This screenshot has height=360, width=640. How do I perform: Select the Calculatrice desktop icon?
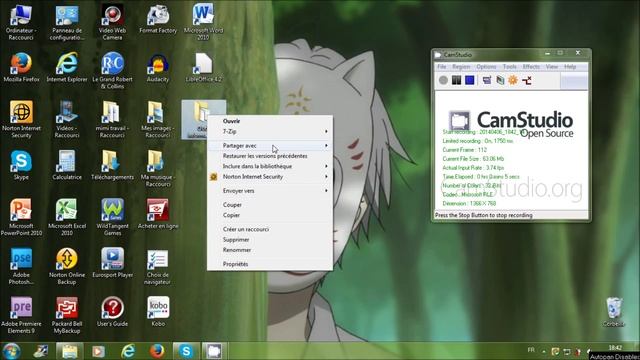point(67,165)
